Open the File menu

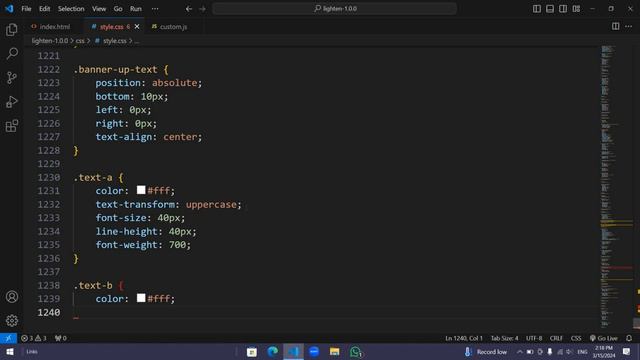click(x=26, y=9)
